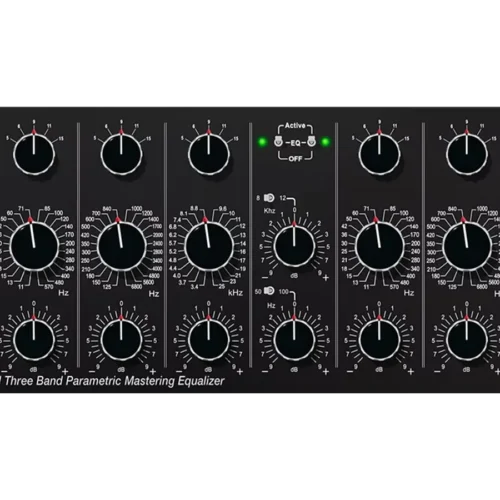Toggle the 50/100 Hz low shelf frequency switch
The width and height of the screenshot is (500, 500).
click(269, 291)
